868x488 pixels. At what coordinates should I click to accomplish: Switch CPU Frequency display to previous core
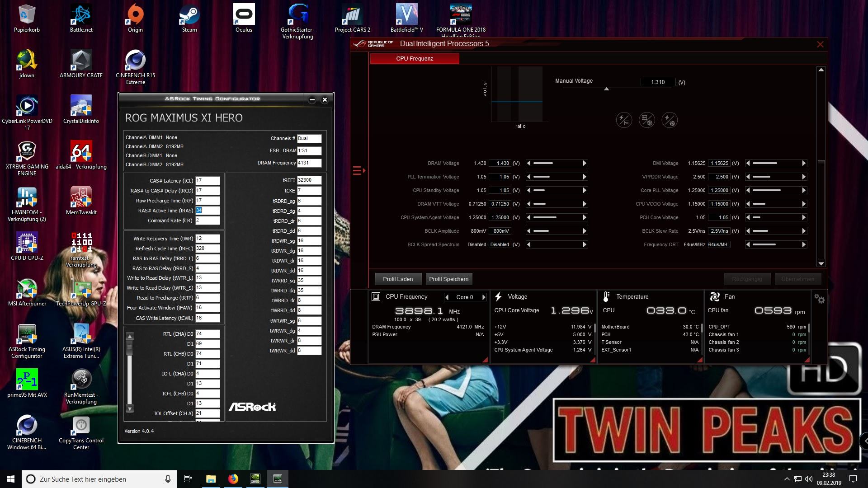pyautogui.click(x=447, y=297)
